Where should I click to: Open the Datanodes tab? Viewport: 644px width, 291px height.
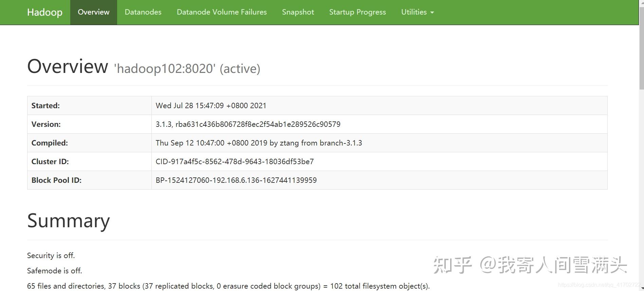pyautogui.click(x=143, y=12)
